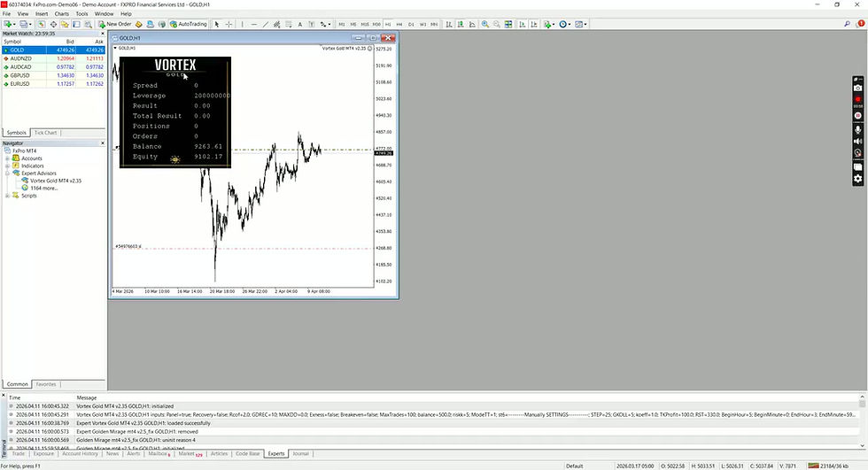Viewport: 868px width, 470px height.
Task: Open the Journal tab in Terminal
Action: tap(300, 453)
